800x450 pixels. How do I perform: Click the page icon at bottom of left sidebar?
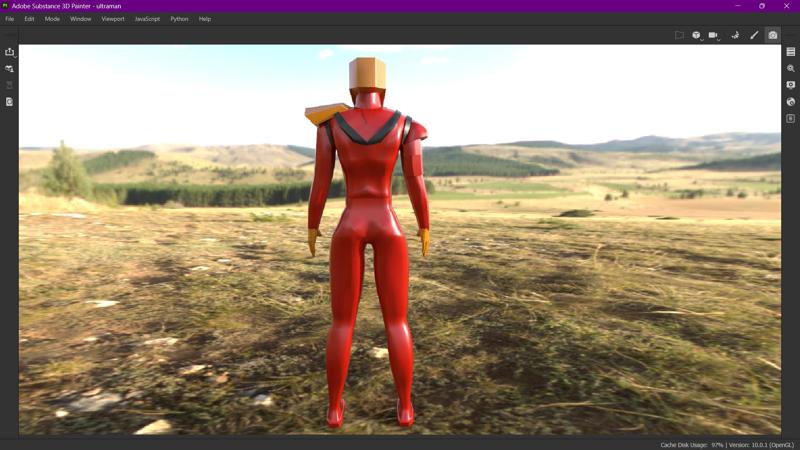9,102
